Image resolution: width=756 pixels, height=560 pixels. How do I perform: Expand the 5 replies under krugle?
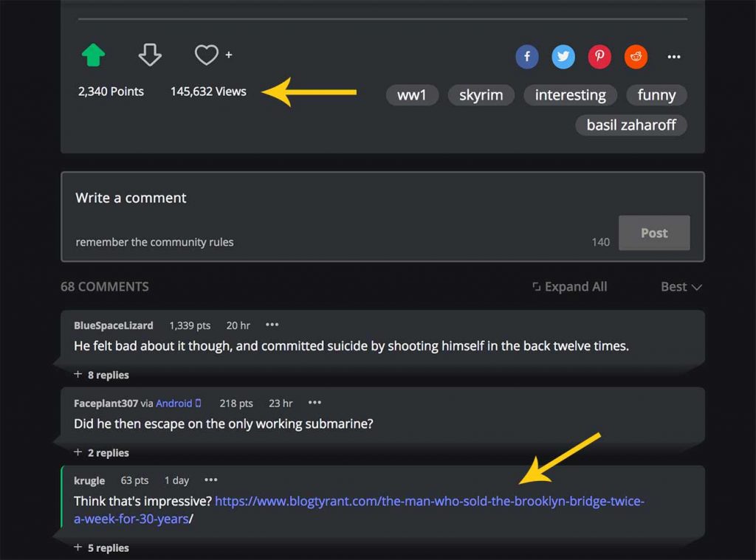click(x=102, y=548)
